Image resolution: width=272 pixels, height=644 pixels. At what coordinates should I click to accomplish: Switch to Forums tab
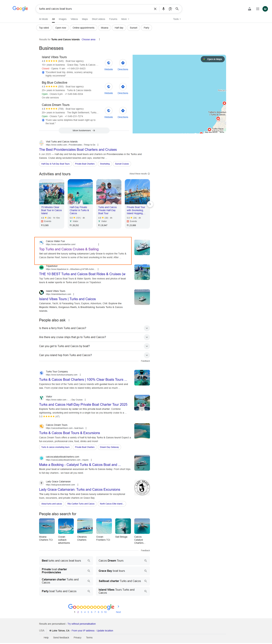[113, 19]
